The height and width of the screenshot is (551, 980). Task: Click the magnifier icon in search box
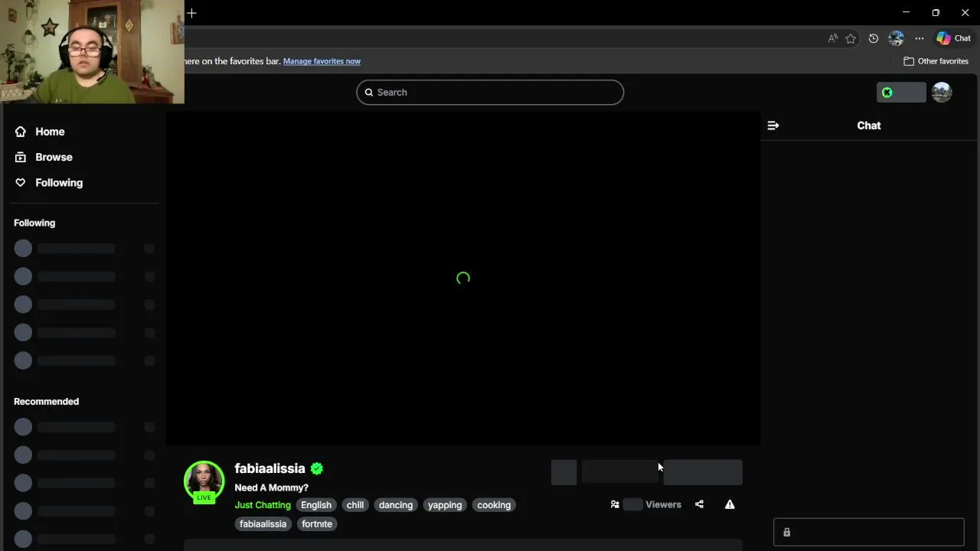(369, 92)
